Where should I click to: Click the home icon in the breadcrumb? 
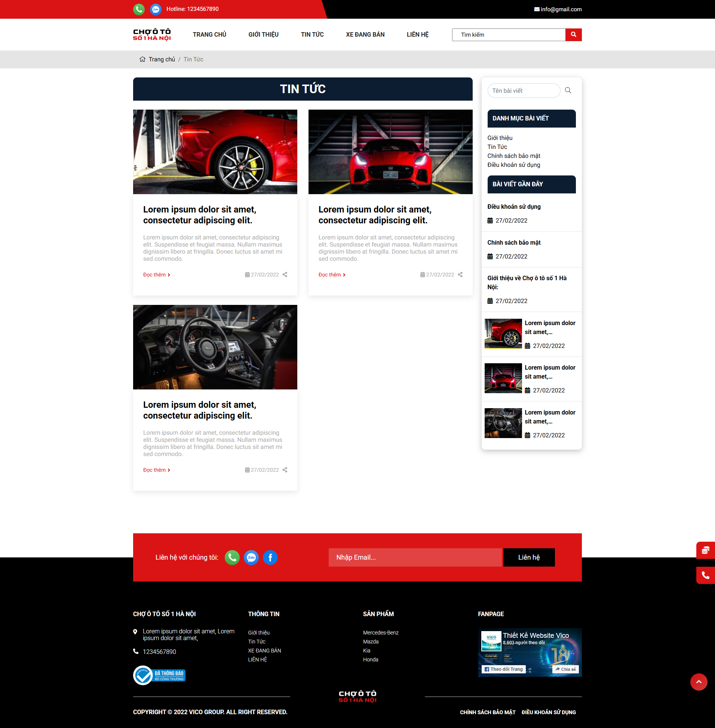142,59
